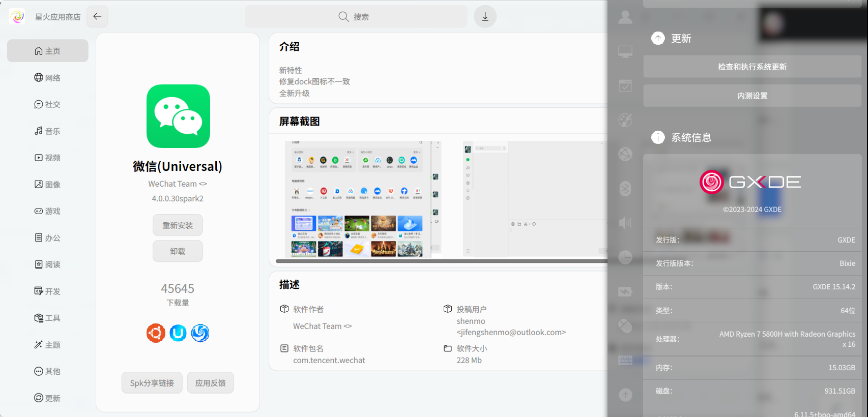Open the 主题 themes category

[48, 344]
